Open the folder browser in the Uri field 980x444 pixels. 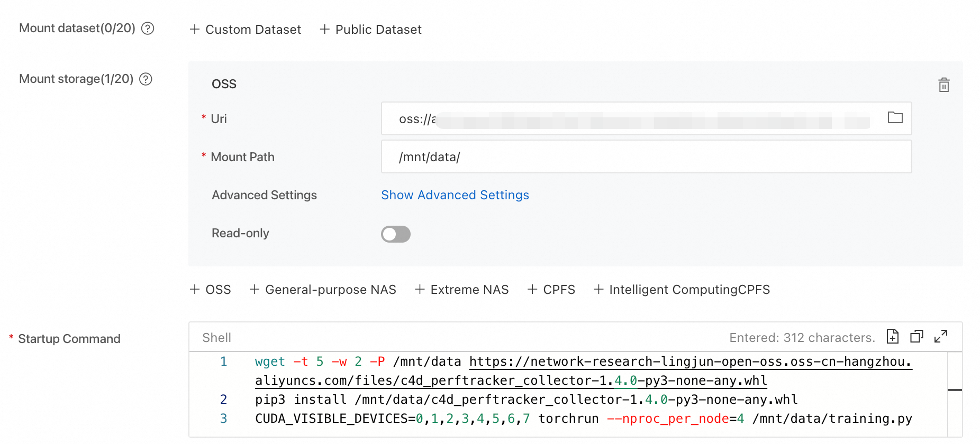coord(895,118)
